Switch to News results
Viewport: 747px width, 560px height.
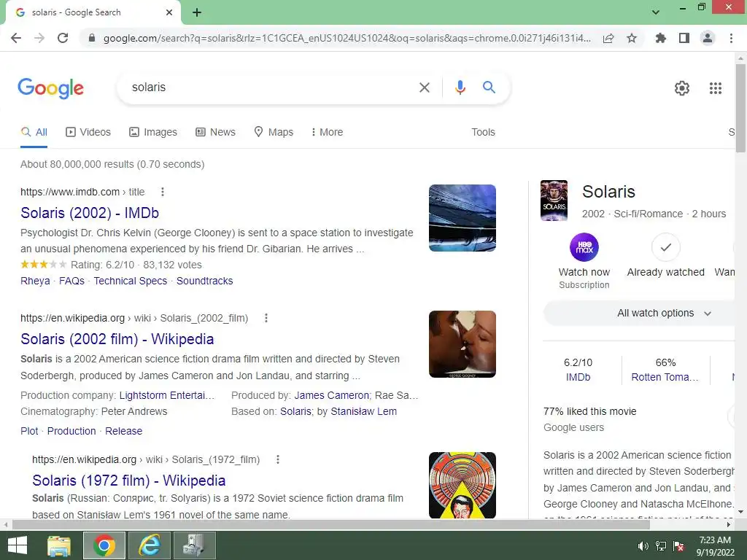215,133
